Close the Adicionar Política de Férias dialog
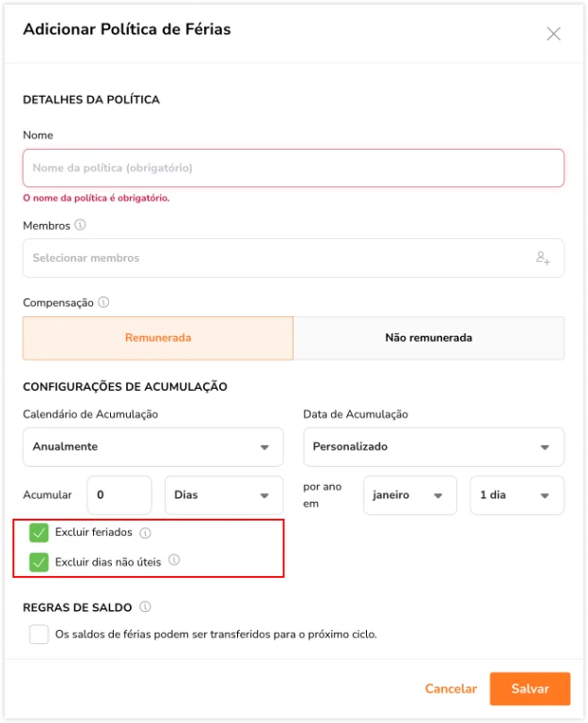This screenshot has height=723, width=588. click(x=553, y=34)
